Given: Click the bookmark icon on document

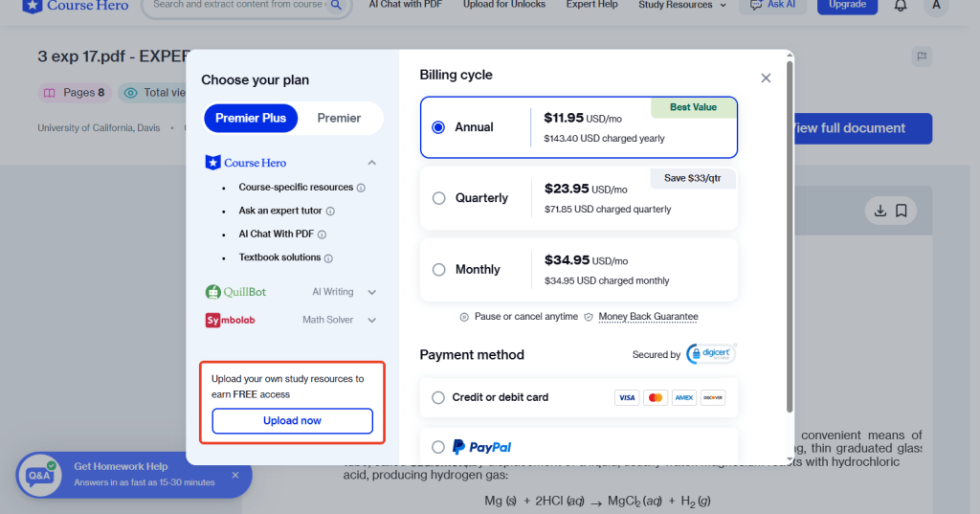Looking at the screenshot, I should [x=902, y=211].
